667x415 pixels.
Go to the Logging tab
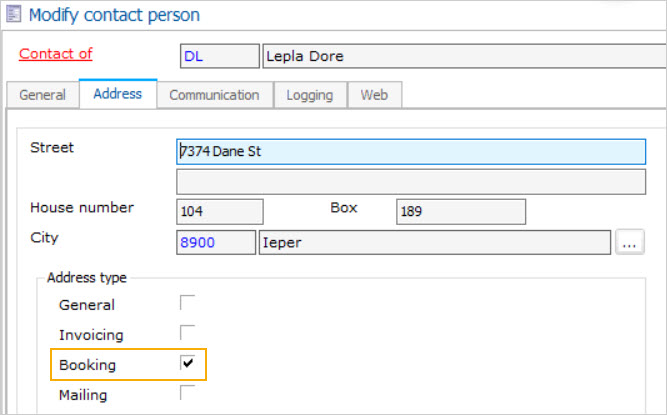(x=310, y=95)
